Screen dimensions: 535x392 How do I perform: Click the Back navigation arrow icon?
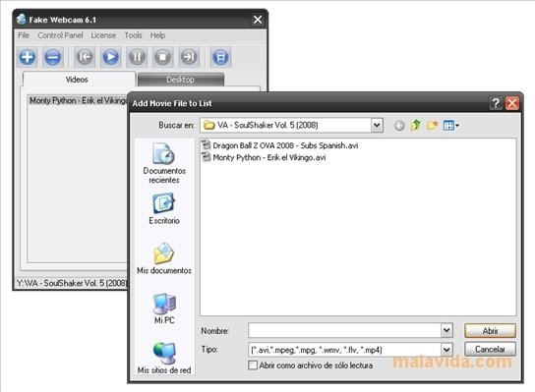399,126
